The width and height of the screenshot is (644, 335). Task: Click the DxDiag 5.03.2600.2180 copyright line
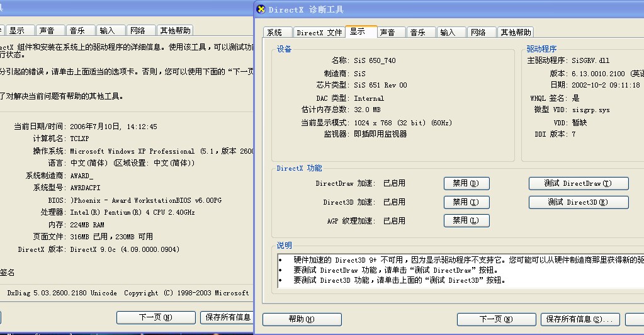[128, 293]
